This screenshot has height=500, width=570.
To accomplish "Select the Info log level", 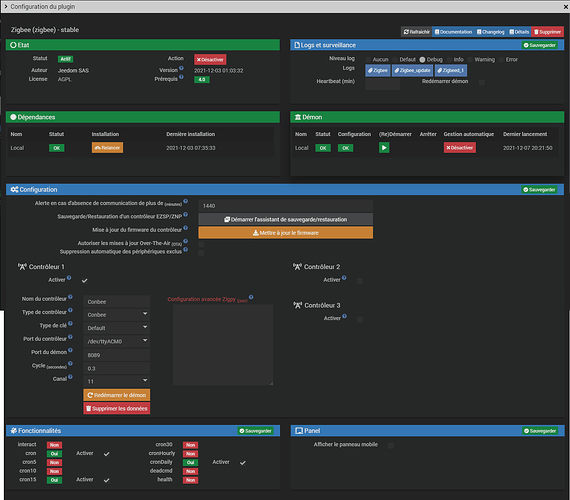I will pyautogui.click(x=449, y=59).
